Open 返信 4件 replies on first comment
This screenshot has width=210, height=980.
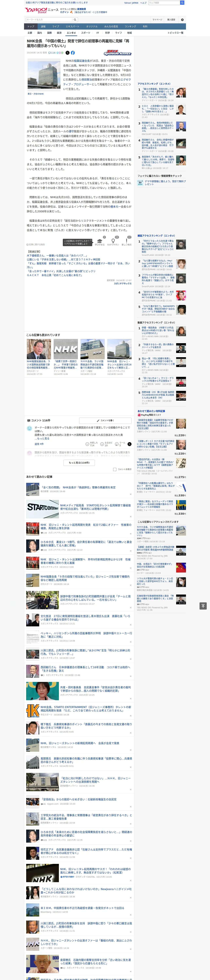pos(39,444)
